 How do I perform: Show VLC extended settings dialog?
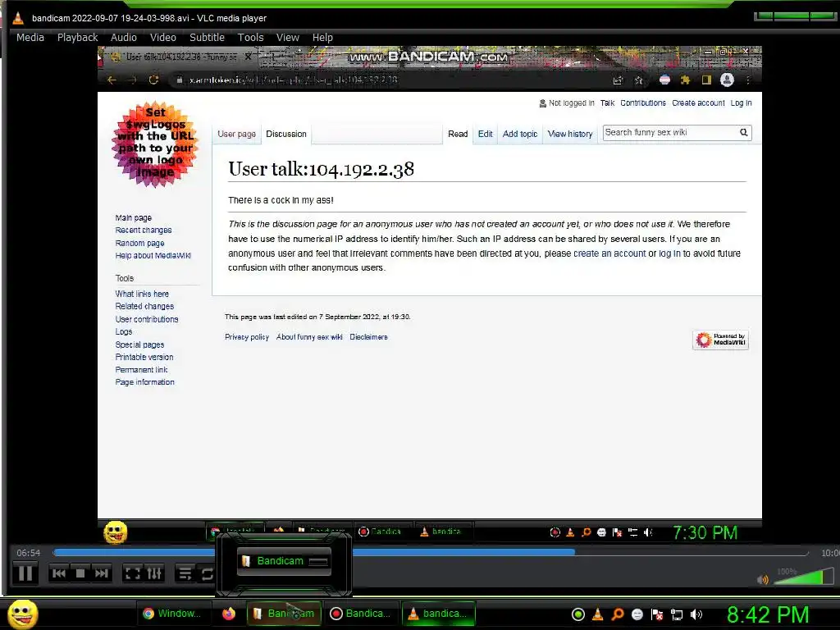coord(154,573)
